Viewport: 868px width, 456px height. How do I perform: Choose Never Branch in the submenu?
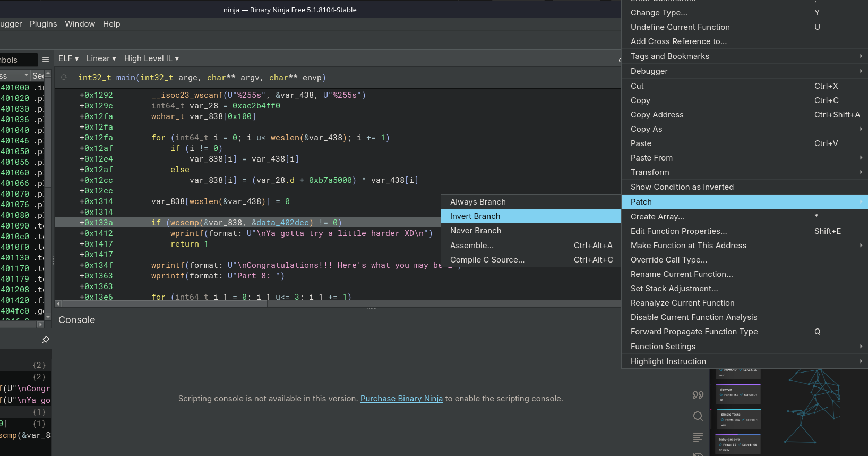click(x=476, y=231)
